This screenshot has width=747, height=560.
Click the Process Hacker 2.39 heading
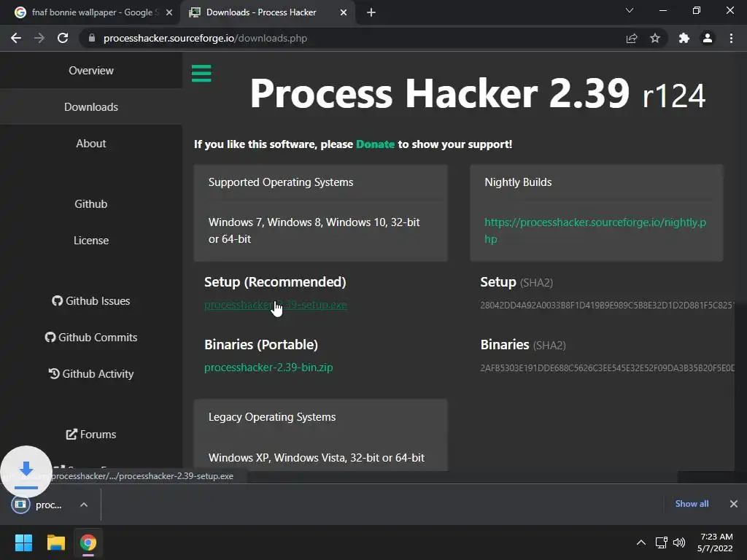[x=477, y=94]
